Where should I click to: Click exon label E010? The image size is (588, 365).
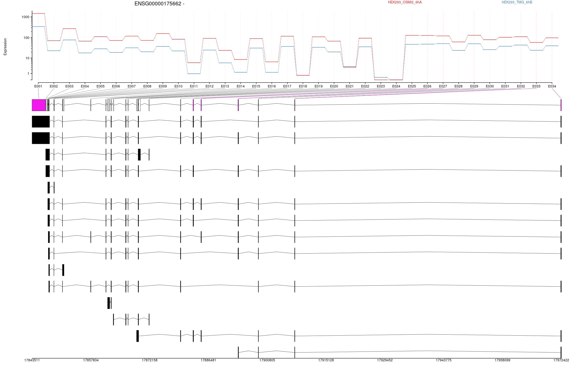click(178, 86)
